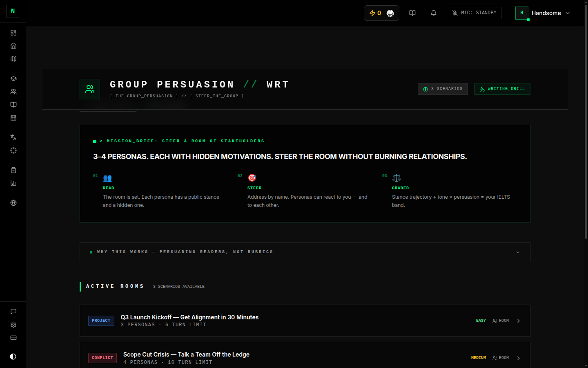Screen dimensions: 588x368
Task: Click the bullseye target emoji above STEER
Action: tap(252, 178)
